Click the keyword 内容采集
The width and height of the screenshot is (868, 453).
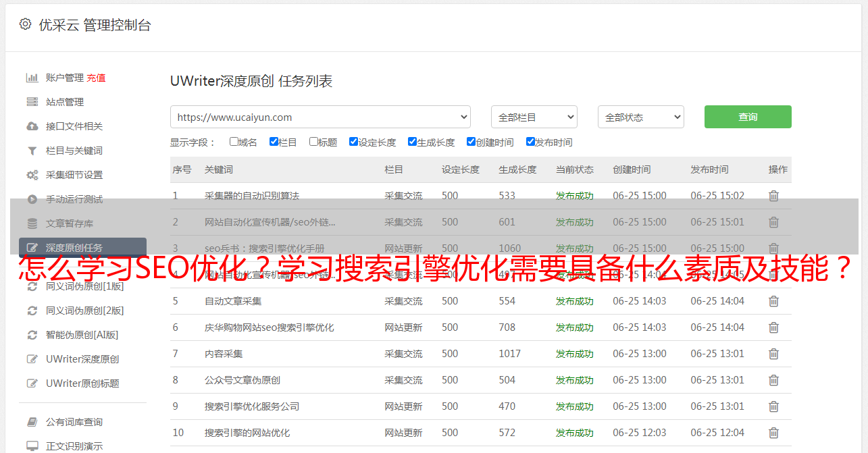pyautogui.click(x=224, y=354)
